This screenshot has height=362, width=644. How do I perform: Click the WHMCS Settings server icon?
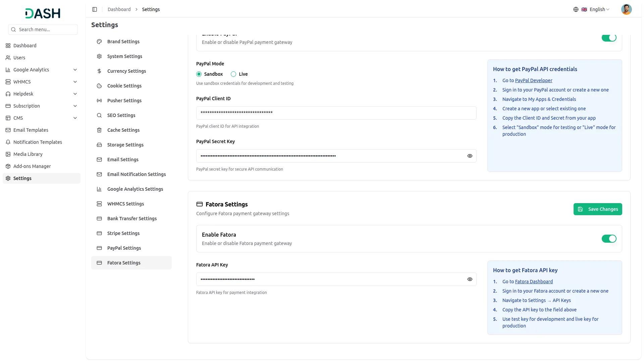pyautogui.click(x=99, y=204)
